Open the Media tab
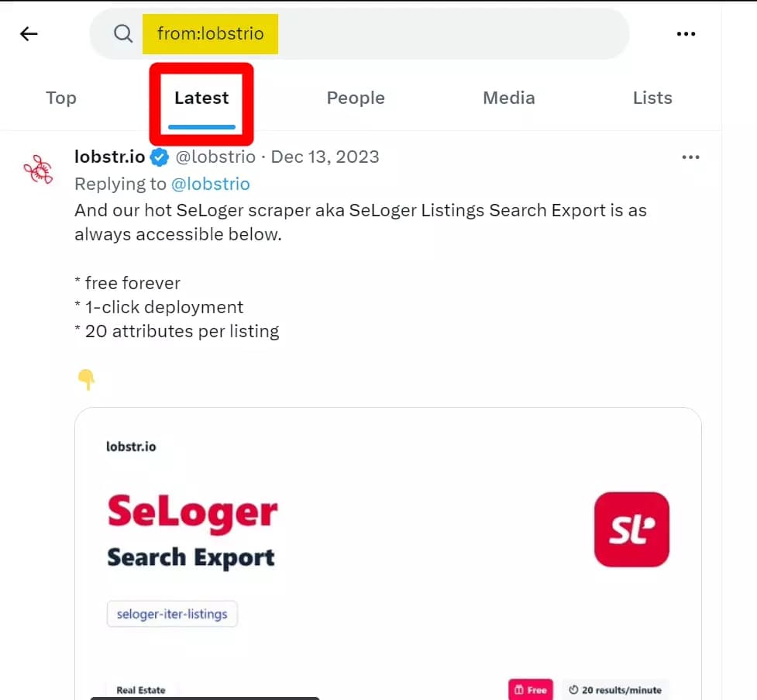The image size is (757, 700). [508, 98]
